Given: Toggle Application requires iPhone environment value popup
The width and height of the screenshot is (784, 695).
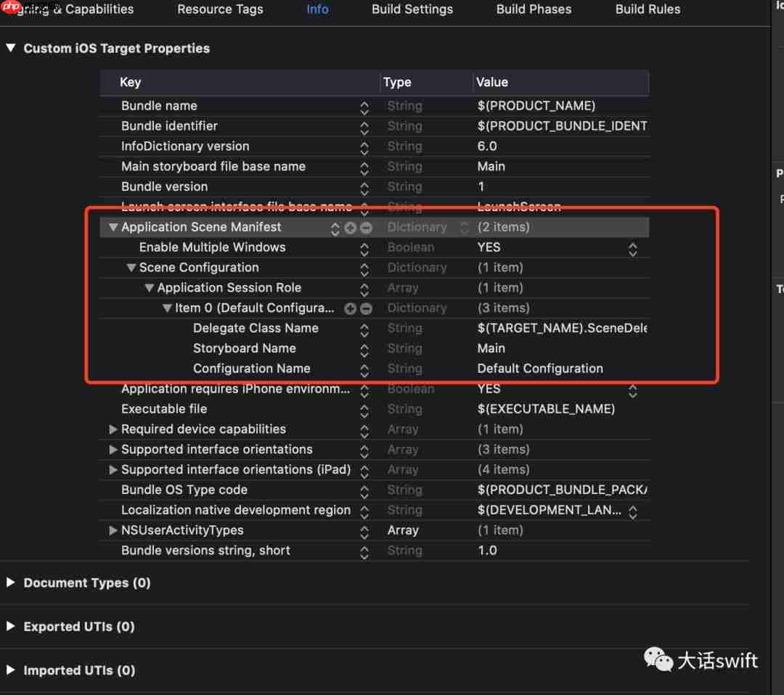Looking at the screenshot, I should pyautogui.click(x=632, y=390).
